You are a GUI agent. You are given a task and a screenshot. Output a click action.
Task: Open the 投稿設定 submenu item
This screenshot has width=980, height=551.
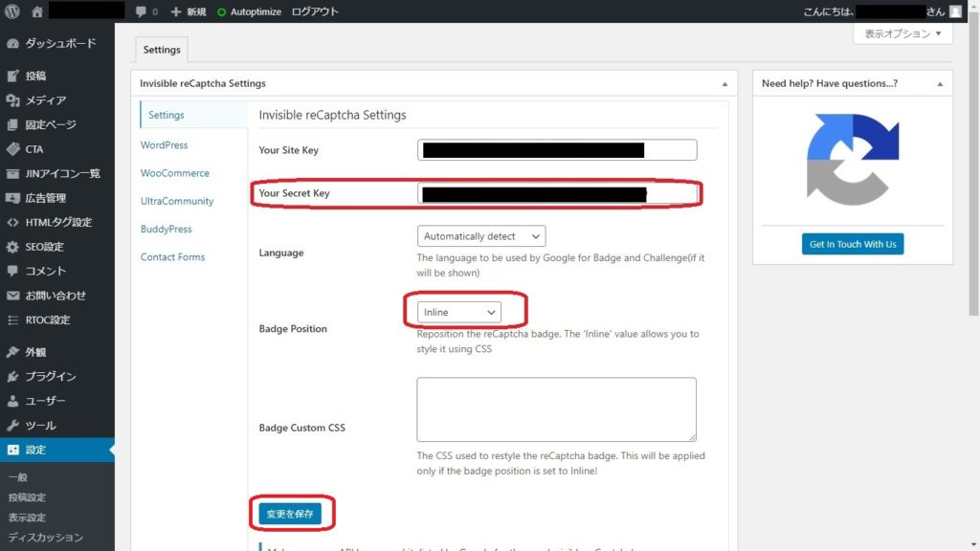(27, 497)
